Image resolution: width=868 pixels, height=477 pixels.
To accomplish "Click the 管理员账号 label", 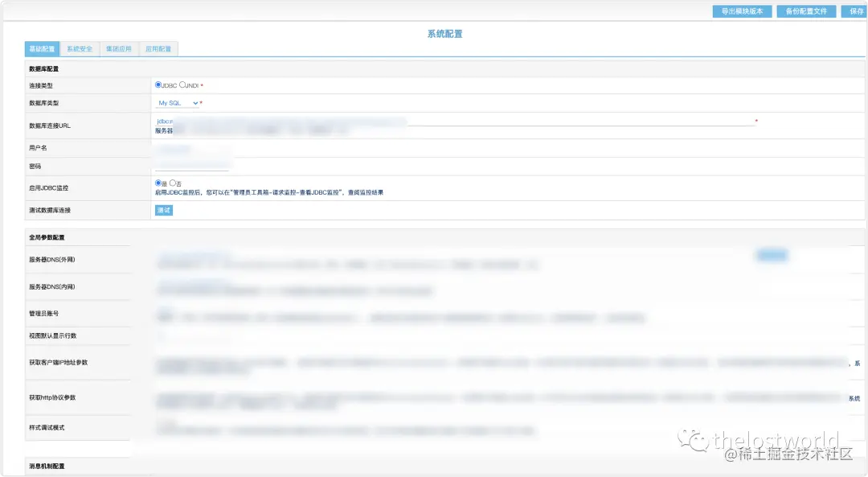I will [x=43, y=313].
